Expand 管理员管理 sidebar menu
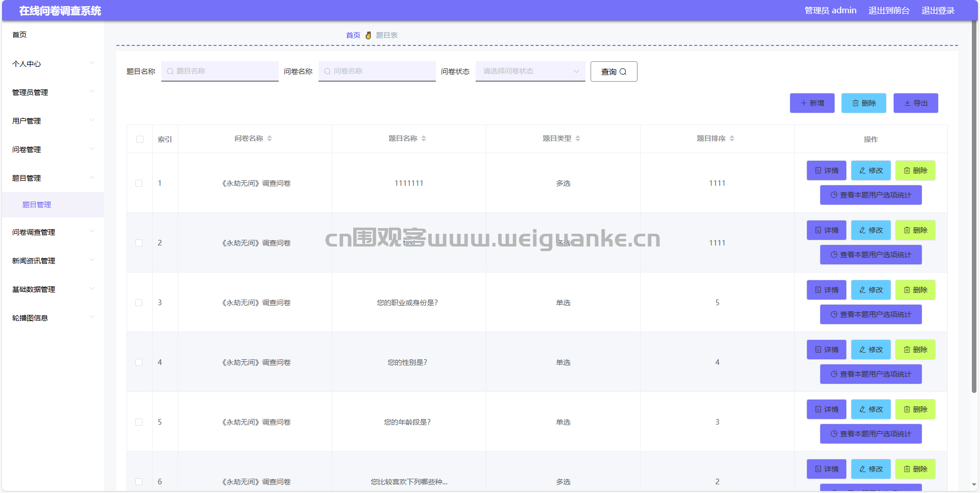Image resolution: width=980 pixels, height=493 pixels. click(x=53, y=92)
